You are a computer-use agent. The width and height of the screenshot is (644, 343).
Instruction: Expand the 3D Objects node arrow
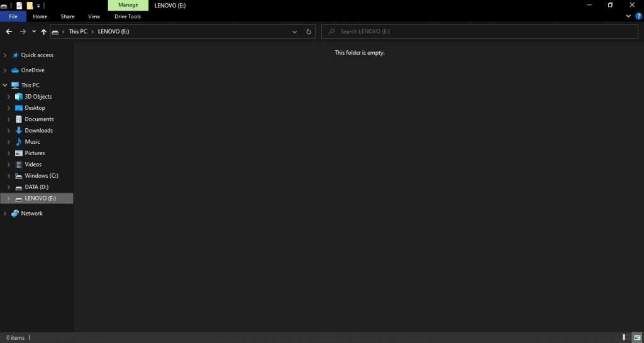click(x=9, y=96)
